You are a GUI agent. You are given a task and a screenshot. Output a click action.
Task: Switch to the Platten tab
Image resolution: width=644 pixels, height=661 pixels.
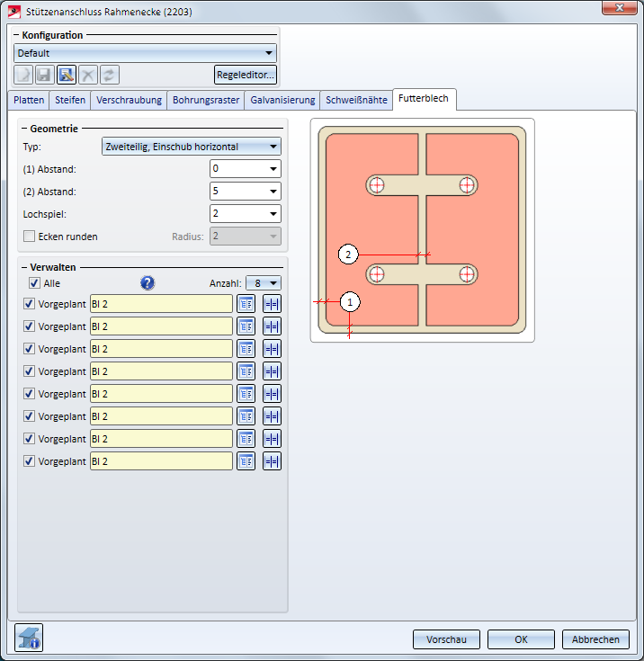coord(29,101)
